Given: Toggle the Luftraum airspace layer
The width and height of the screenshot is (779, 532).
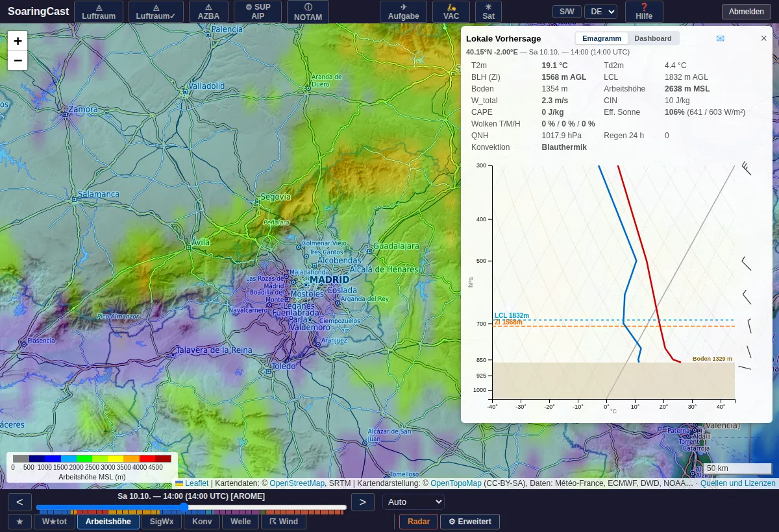Looking at the screenshot, I should pos(99,12).
